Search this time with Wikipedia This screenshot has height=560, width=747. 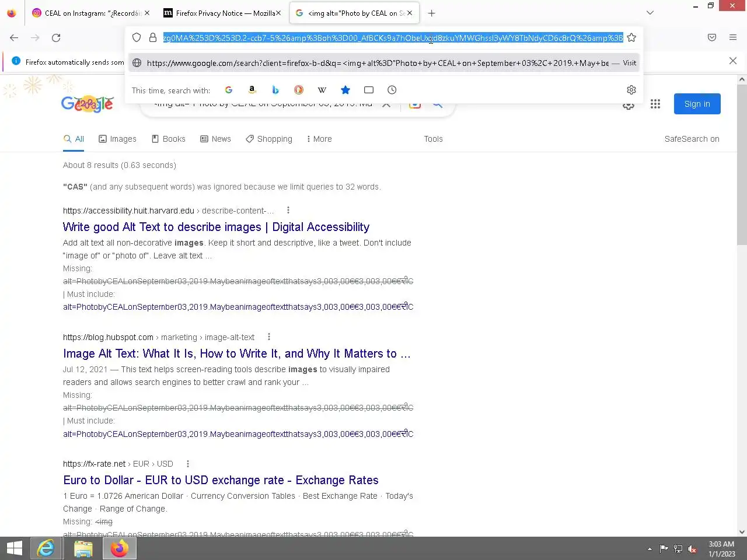coord(322,90)
